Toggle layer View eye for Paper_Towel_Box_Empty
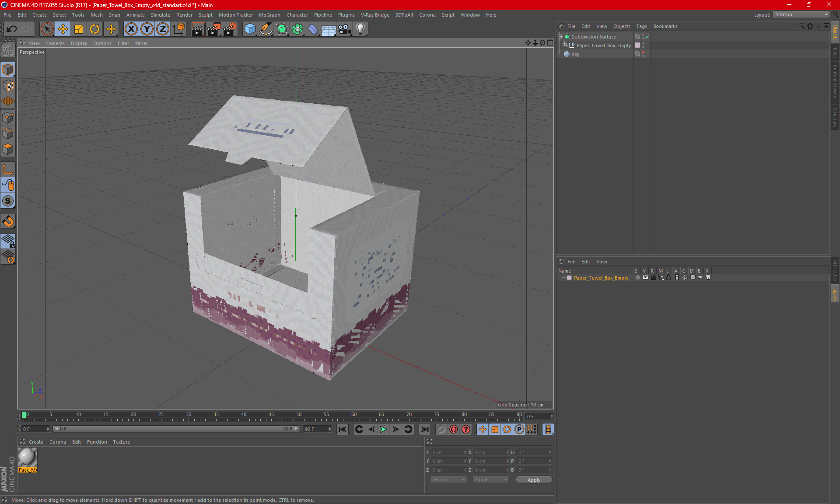The image size is (840, 504). click(x=645, y=277)
